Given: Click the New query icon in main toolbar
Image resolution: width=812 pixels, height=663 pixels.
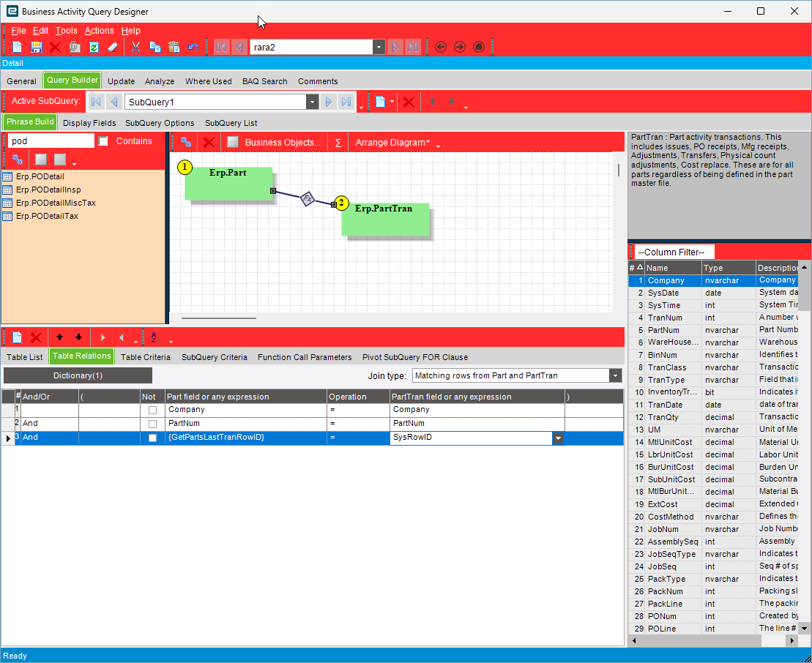Looking at the screenshot, I should [x=17, y=47].
